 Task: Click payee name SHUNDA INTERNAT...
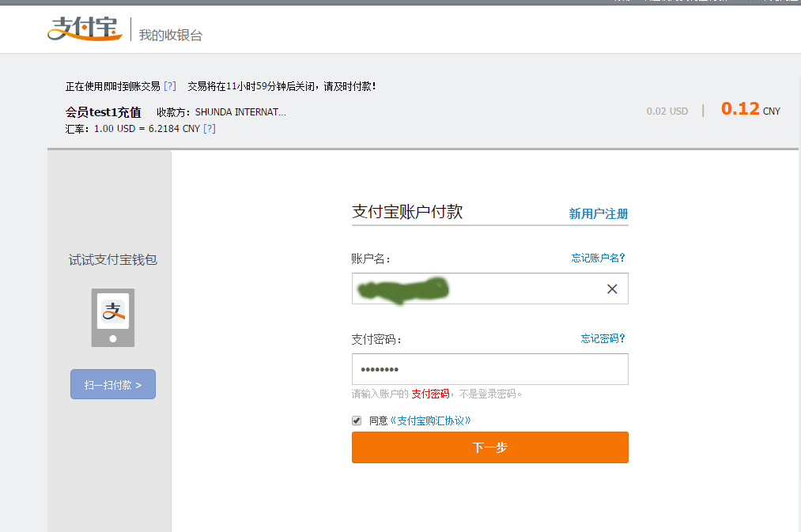(240, 112)
